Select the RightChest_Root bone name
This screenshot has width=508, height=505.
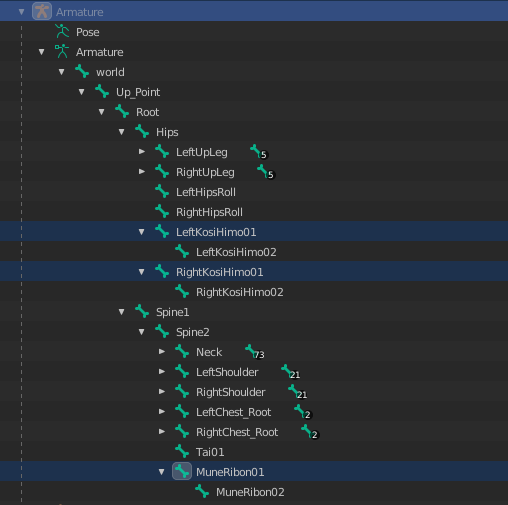point(237,432)
